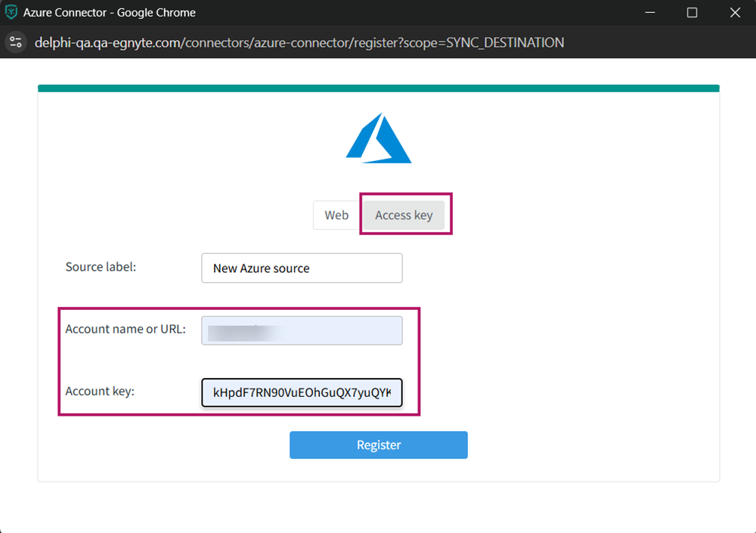This screenshot has height=533, width=756.
Task: Focus the Source label text field
Action: pos(302,268)
